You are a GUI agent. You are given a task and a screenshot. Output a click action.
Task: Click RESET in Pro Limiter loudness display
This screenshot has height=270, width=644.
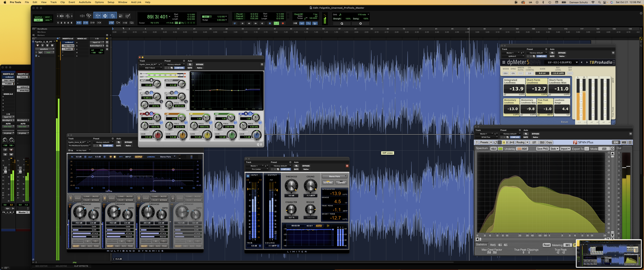coord(310,226)
